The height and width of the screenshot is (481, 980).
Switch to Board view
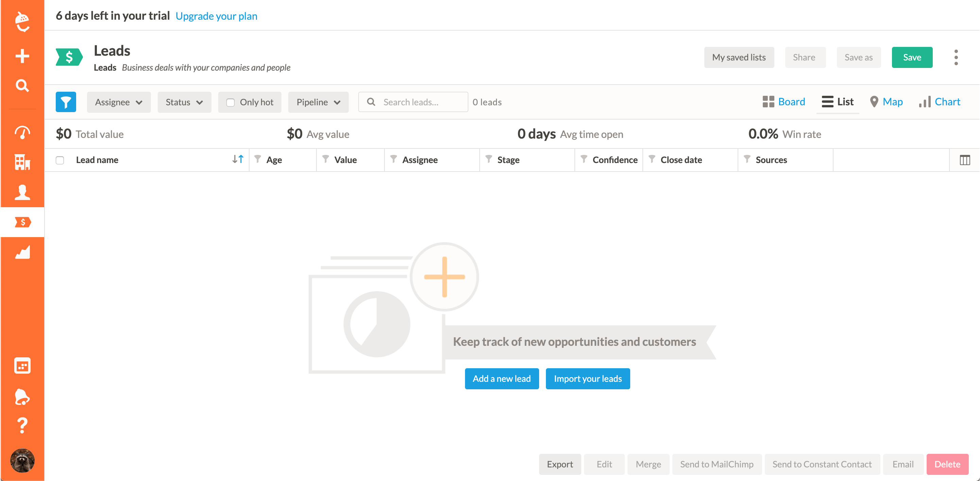click(x=784, y=101)
